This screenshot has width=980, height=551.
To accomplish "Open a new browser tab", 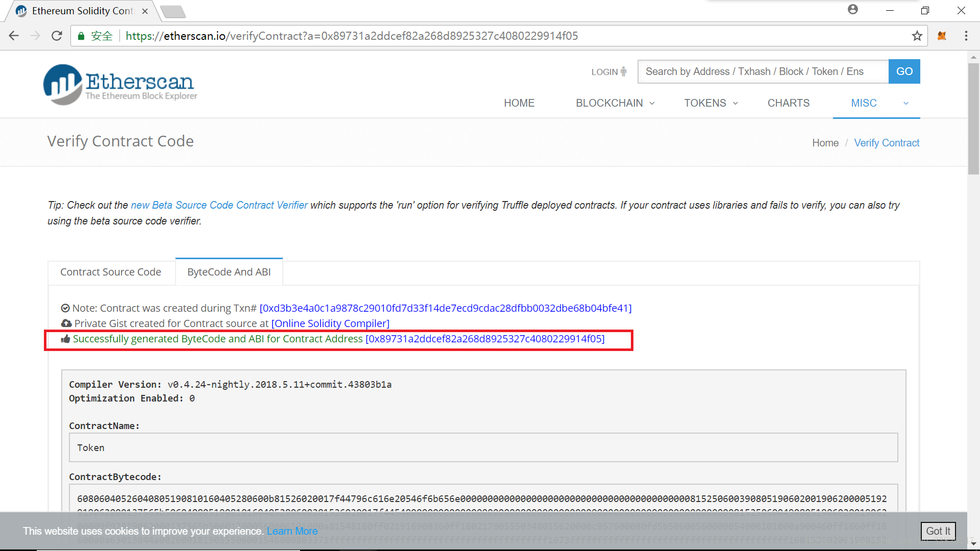I will point(173,11).
